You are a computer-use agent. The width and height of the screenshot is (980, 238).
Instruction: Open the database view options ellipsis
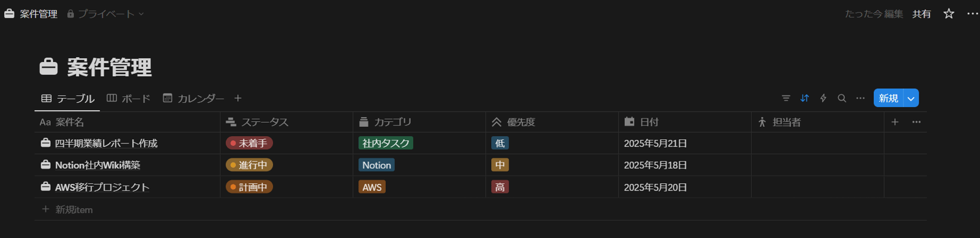[x=860, y=98]
